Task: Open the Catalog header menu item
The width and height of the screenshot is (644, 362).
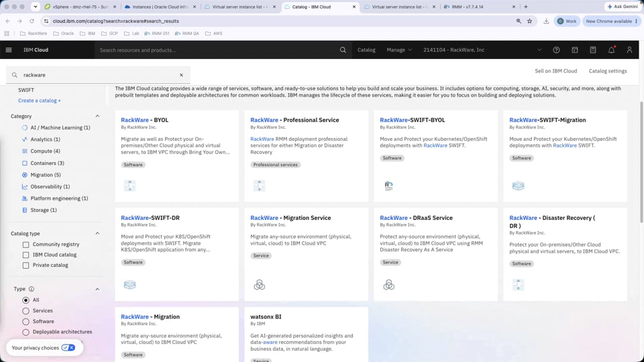Action: (366, 50)
